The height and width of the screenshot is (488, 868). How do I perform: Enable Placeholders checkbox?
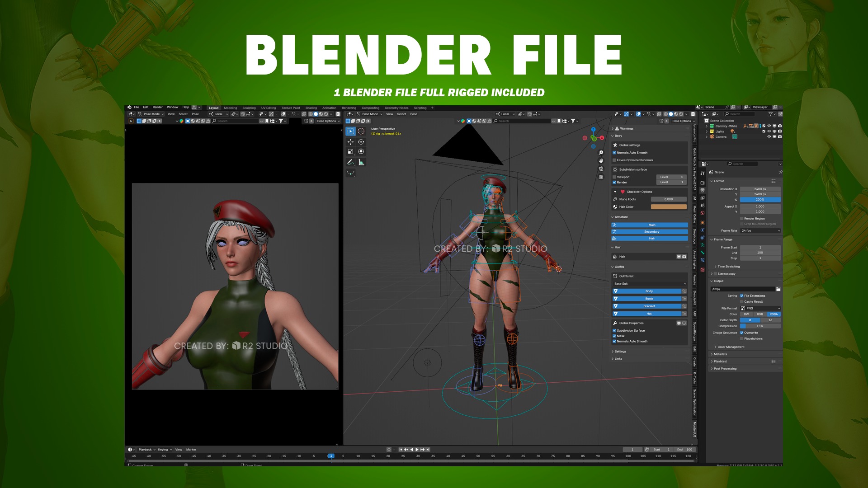742,338
